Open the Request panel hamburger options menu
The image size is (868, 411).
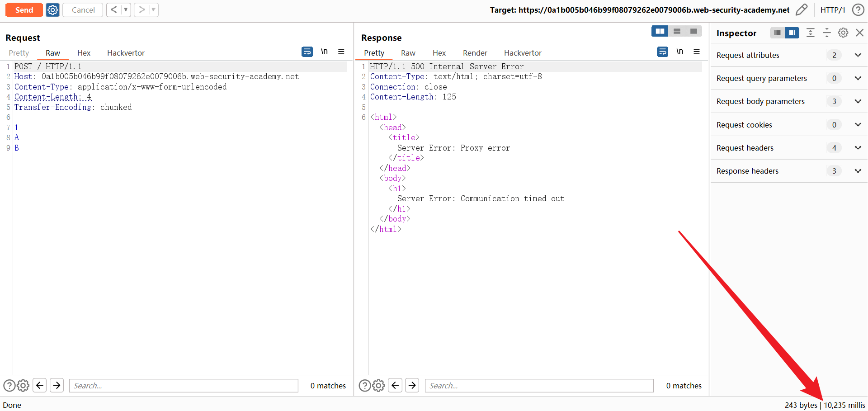tap(341, 52)
